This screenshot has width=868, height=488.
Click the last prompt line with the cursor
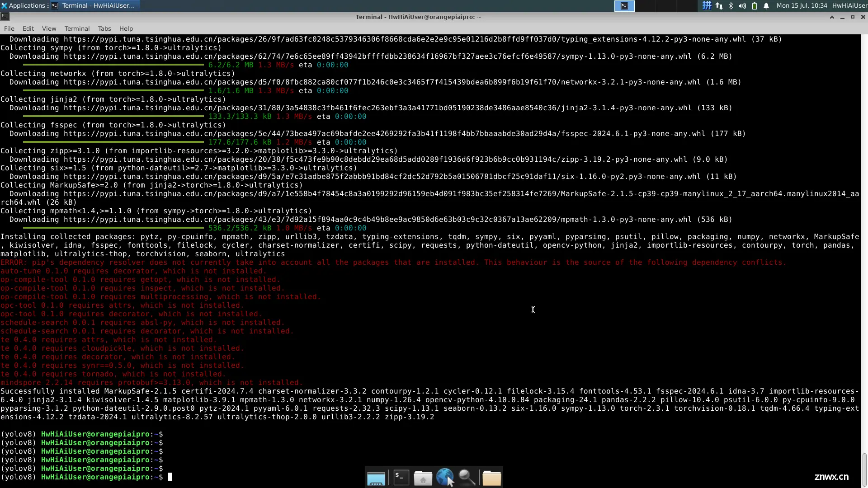86,477
